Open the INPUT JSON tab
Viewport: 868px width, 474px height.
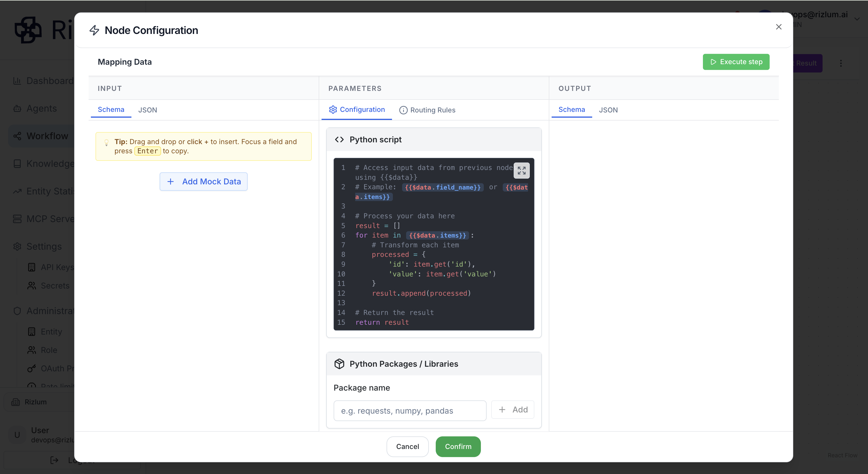coord(148,110)
